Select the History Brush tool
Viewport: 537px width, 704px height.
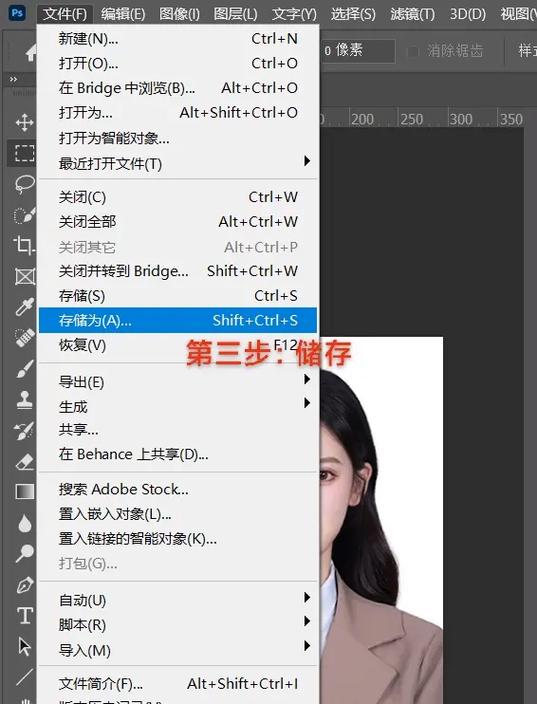[24, 430]
